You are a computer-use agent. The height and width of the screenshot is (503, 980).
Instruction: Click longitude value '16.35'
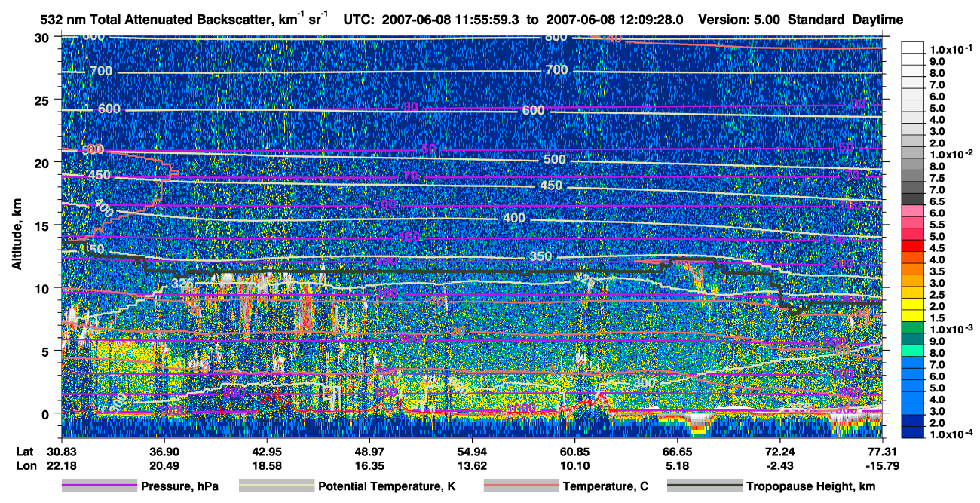[369, 465]
